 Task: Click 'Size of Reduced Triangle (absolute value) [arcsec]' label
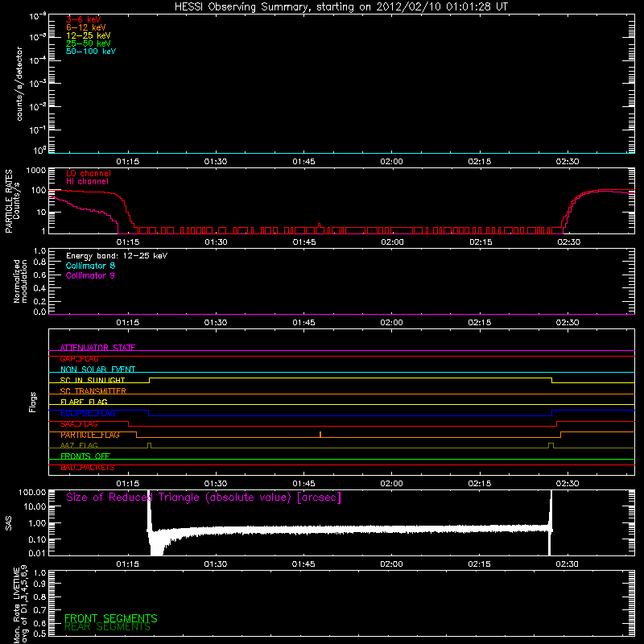click(204, 497)
